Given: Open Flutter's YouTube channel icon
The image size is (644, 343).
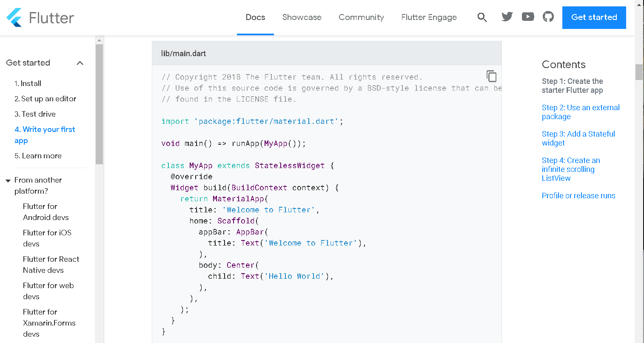Looking at the screenshot, I should [528, 17].
